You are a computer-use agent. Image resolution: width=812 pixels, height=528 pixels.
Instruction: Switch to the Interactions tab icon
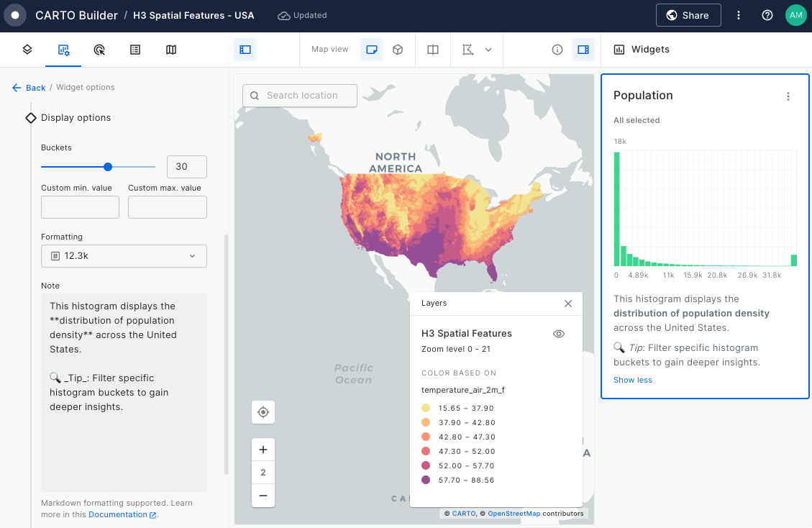click(99, 50)
